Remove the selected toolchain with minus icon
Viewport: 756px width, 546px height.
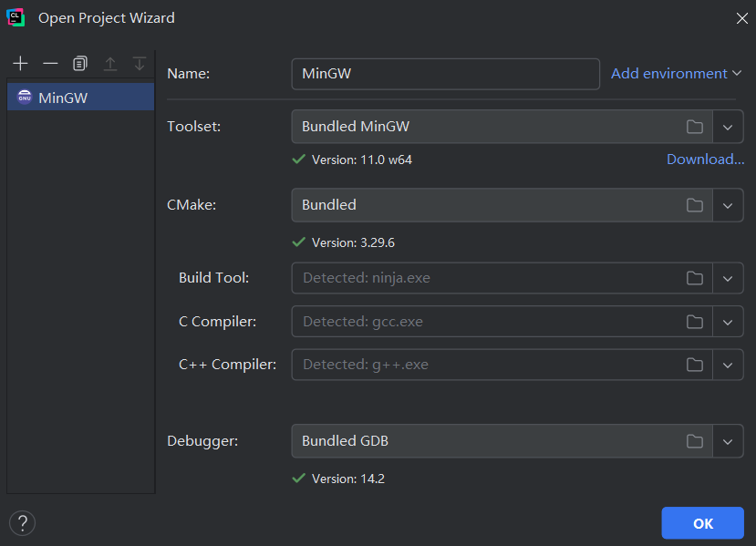(x=50, y=64)
